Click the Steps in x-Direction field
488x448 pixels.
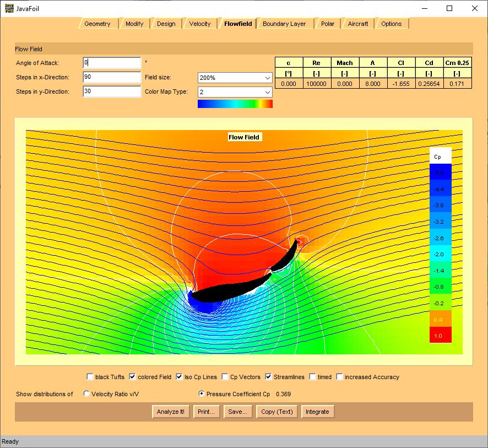(112, 77)
